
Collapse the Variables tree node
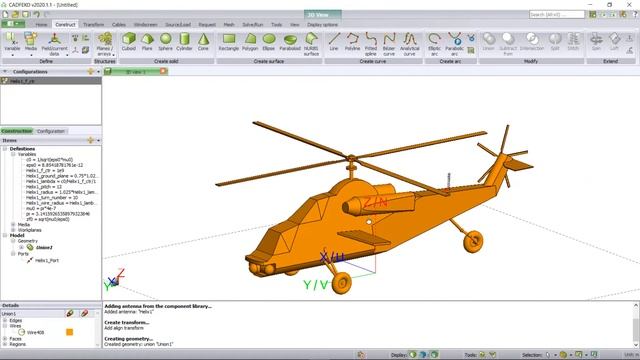click(x=13, y=154)
